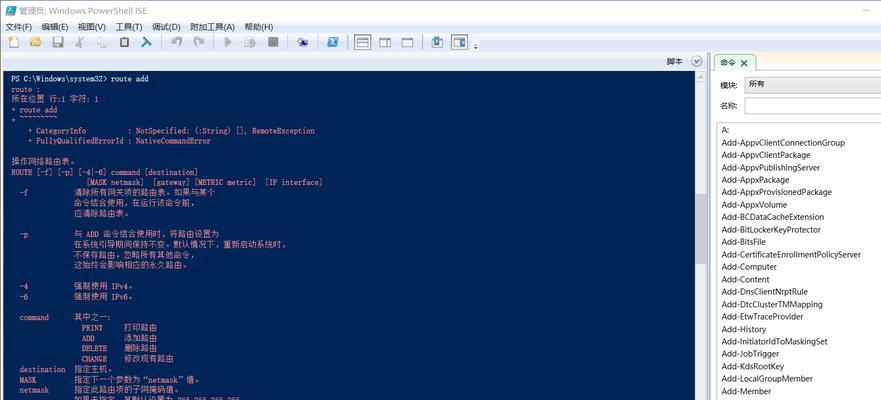Open the 附加工具(A) menu

point(212,27)
